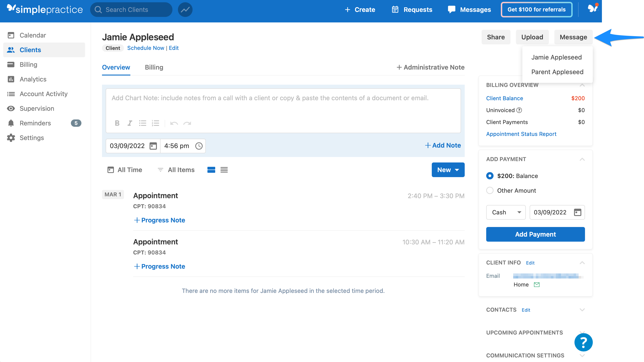The height and width of the screenshot is (362, 644).
Task: Open Messages in the top bar
Action: pos(469,10)
